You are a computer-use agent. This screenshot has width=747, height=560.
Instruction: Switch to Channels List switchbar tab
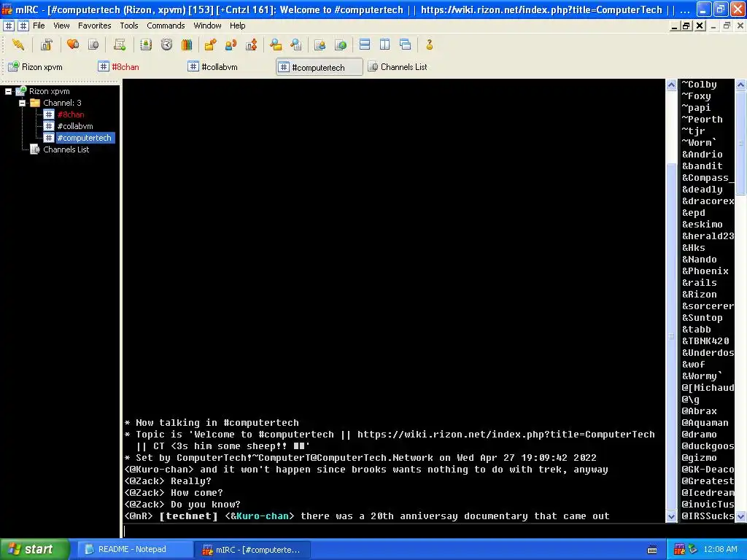click(x=398, y=67)
